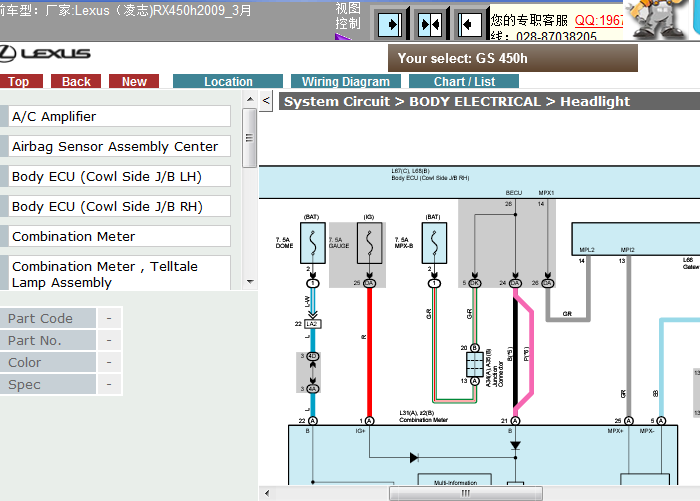
Task: Select Combination Meter, Telltale Lamp Assembly item
Action: click(119, 273)
